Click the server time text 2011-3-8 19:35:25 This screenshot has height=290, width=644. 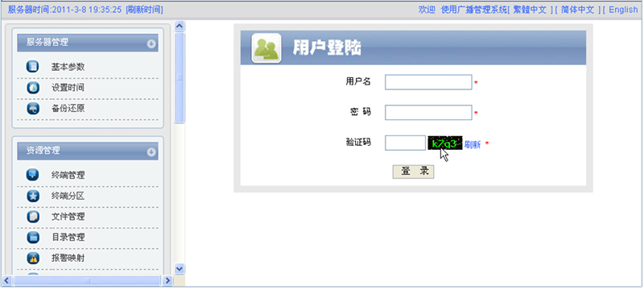[x=86, y=10]
